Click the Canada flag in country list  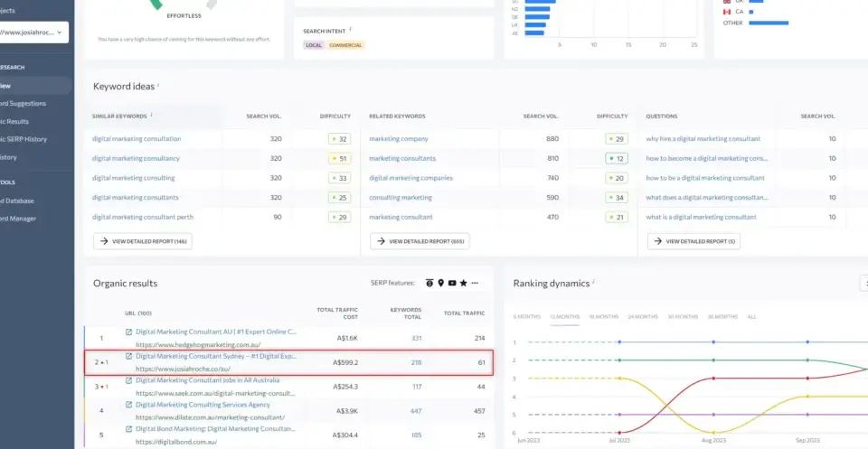(727, 12)
